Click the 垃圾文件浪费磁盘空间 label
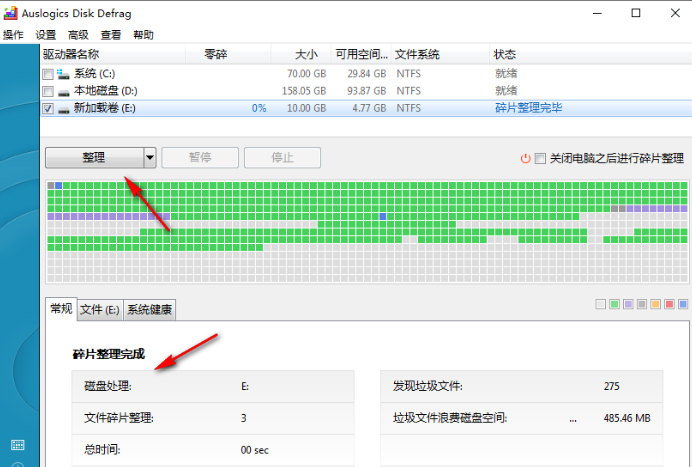The width and height of the screenshot is (692, 467). (450, 418)
